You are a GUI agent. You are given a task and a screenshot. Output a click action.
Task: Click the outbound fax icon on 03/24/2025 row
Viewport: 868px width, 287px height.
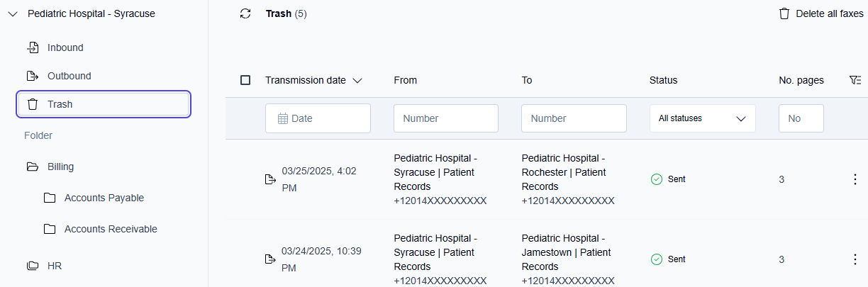point(270,259)
